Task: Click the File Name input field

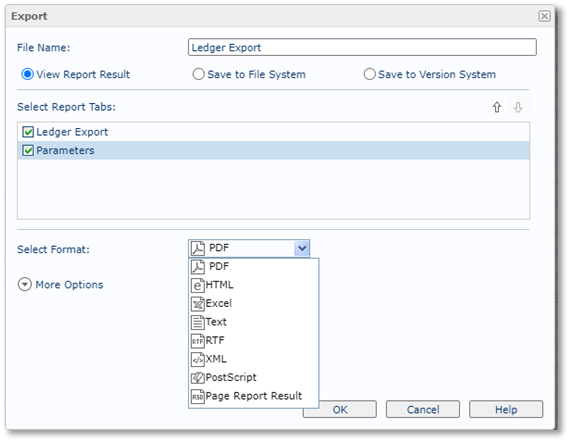Action: [362, 47]
